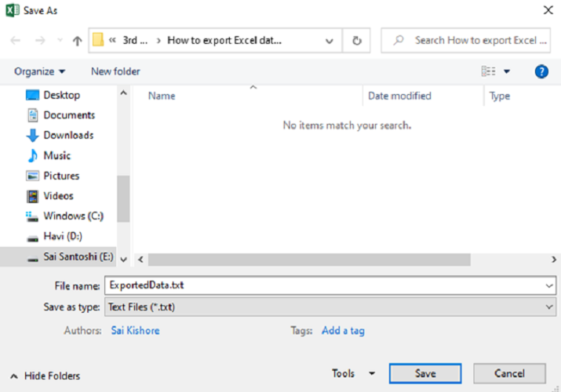This screenshot has width=561, height=392.
Task: Click the Desktop icon in sidebar
Action: click(x=32, y=95)
